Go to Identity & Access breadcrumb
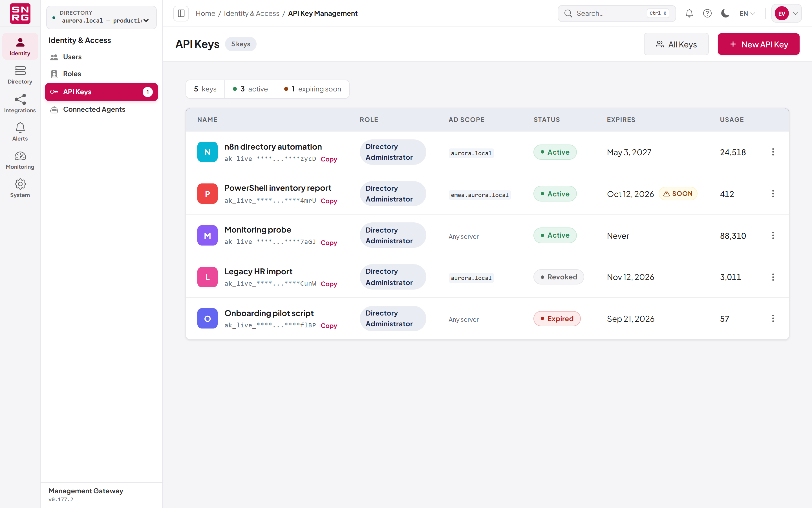This screenshot has height=508, width=812. pyautogui.click(x=251, y=14)
